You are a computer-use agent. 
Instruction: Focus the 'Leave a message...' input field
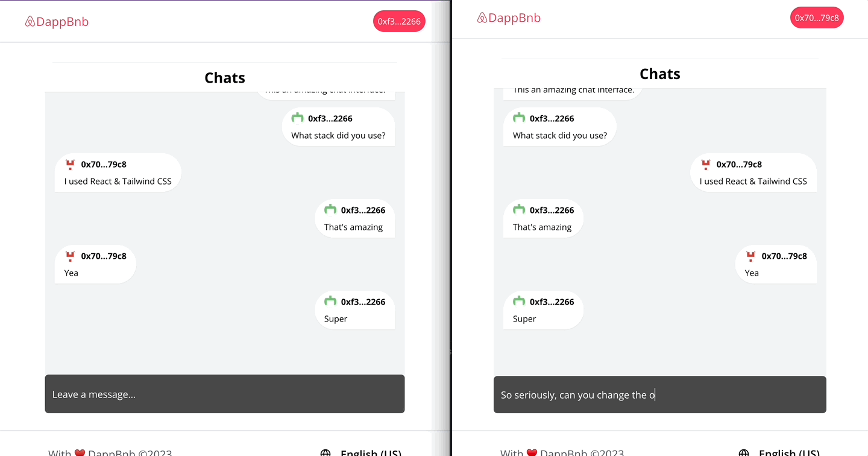coord(225,394)
